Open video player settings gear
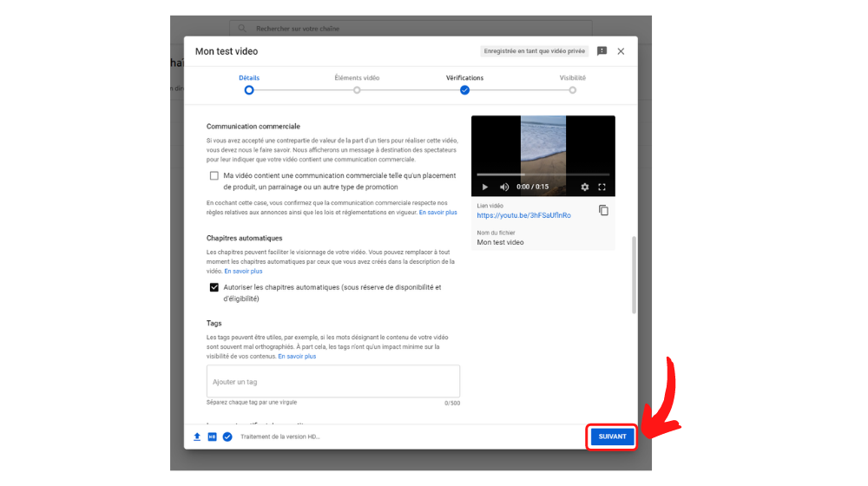This screenshot has height=486, width=868. point(584,187)
